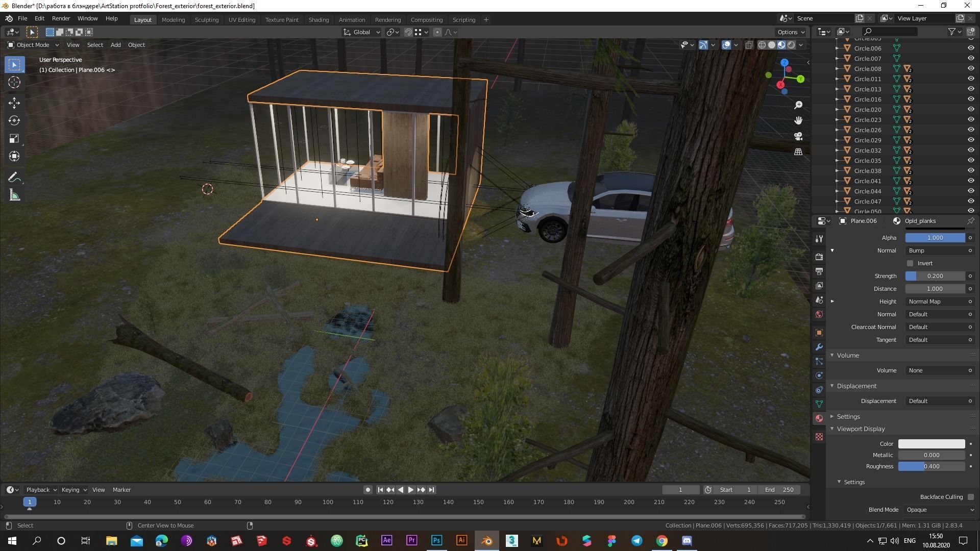This screenshot has height=551, width=980.
Task: Switch to rendered viewport shading
Action: click(791, 45)
